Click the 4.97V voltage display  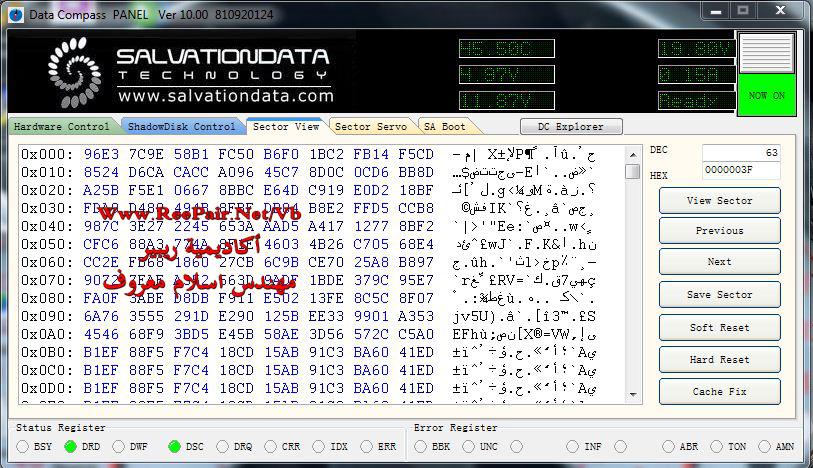(506, 75)
